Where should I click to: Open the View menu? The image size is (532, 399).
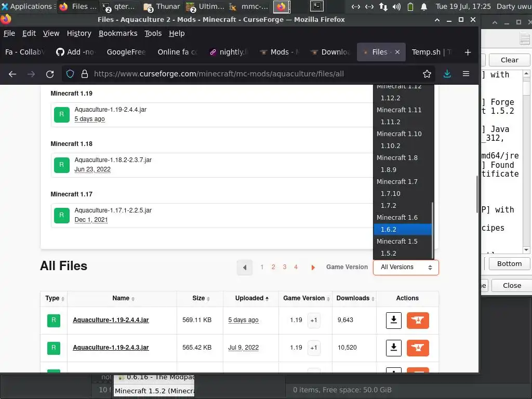tap(51, 33)
